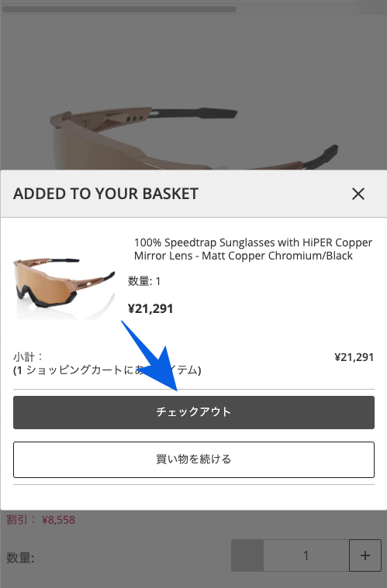The height and width of the screenshot is (588, 387).
Task: Click the 数量: 1 text in dialog
Action: (144, 281)
